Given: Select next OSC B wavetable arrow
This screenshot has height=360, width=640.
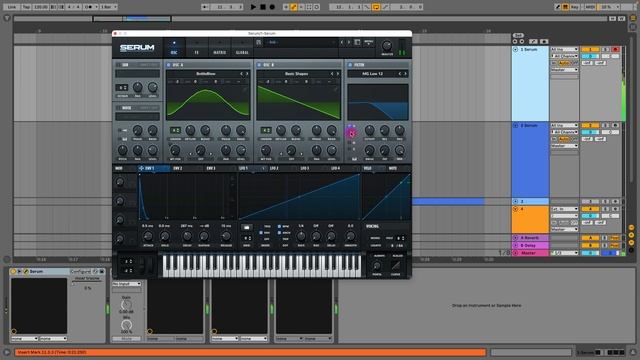Looking at the screenshot, I should [x=338, y=74].
